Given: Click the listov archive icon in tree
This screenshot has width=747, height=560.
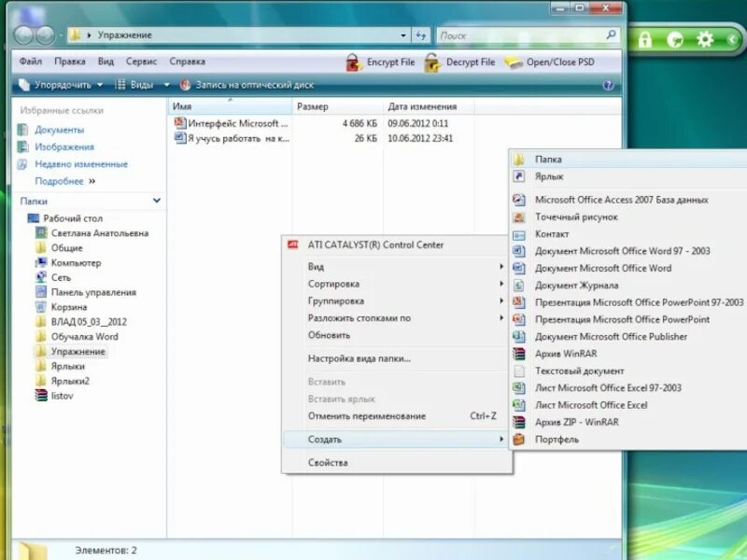Looking at the screenshot, I should [x=41, y=396].
